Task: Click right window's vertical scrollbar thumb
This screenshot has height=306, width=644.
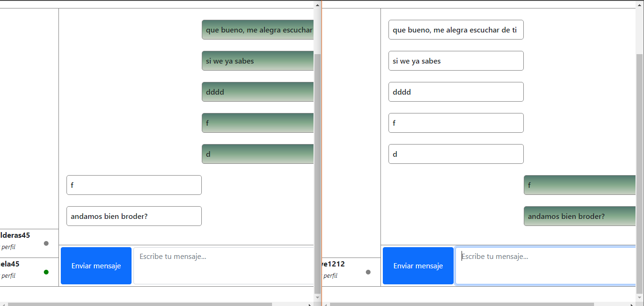Action: tap(639, 173)
